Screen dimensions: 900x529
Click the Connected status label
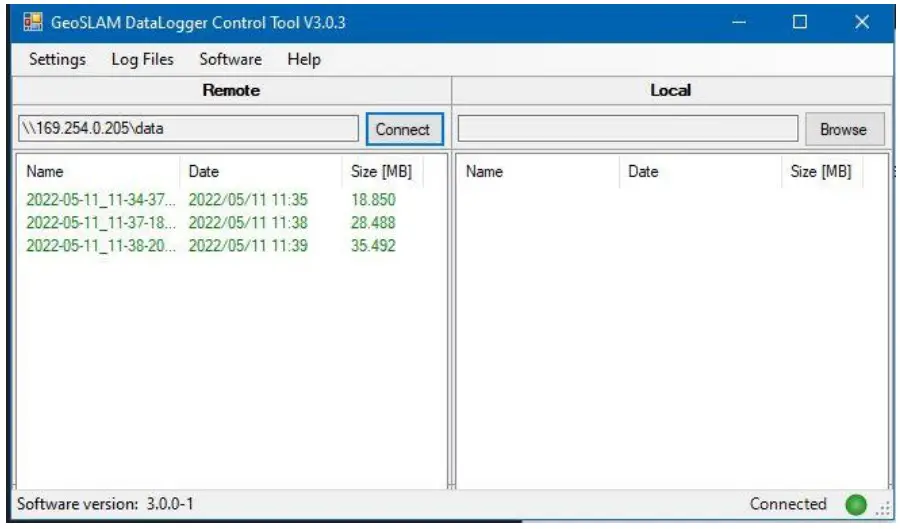tap(788, 504)
